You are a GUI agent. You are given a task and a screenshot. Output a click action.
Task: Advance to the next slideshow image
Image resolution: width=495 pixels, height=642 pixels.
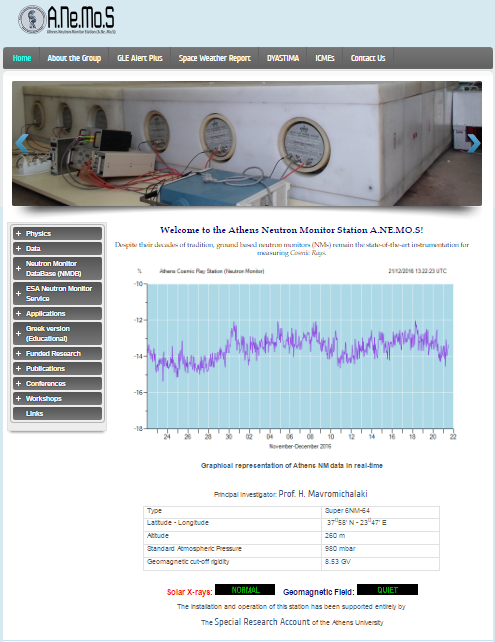[x=474, y=143]
